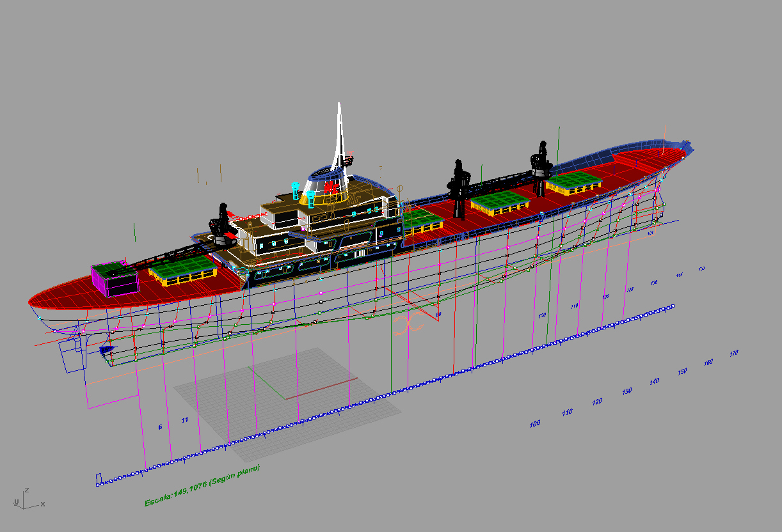The image size is (782, 532).
Task: Select the frame number label 170
Action: coord(733,353)
